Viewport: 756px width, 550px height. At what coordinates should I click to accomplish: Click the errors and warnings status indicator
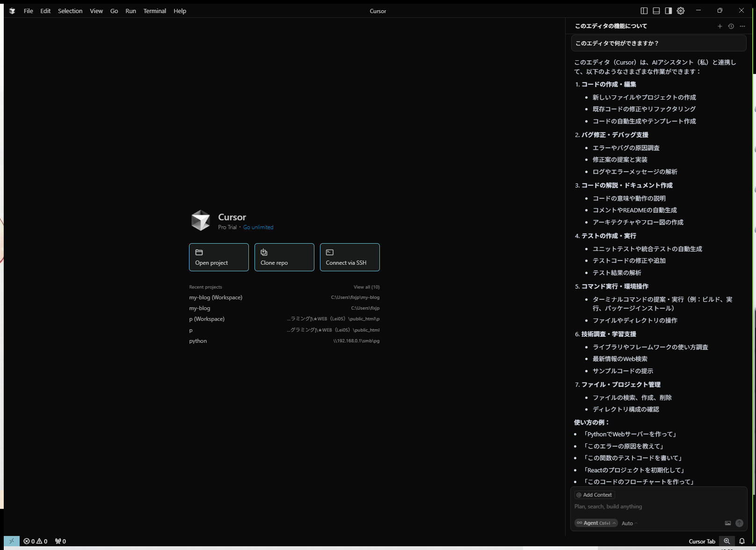(36, 541)
